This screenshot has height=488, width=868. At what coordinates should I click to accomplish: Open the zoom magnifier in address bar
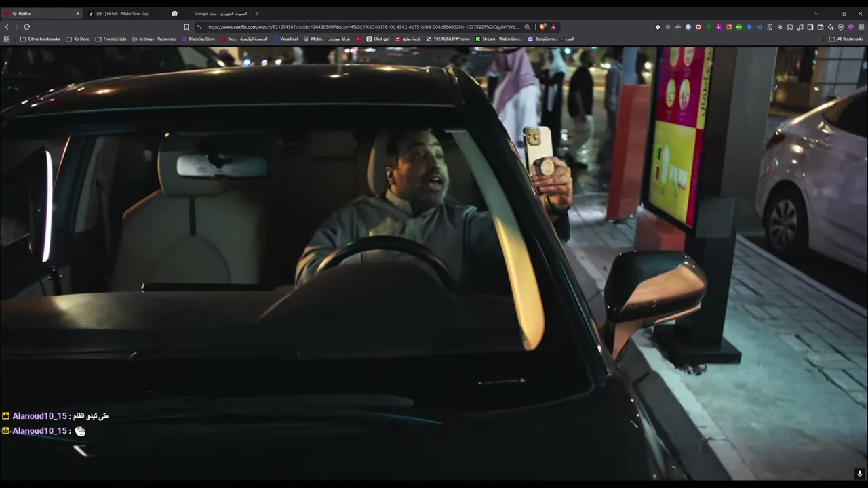point(528,27)
